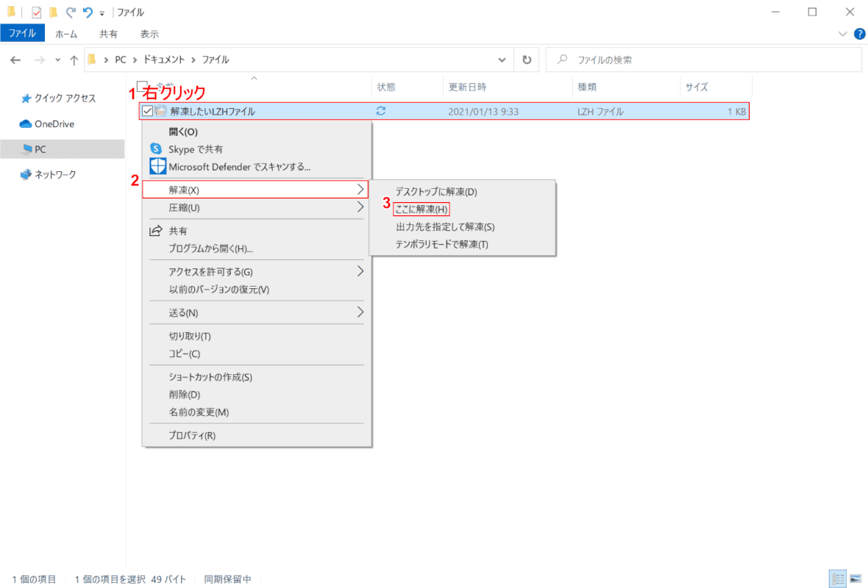This screenshot has width=868, height=588.
Task: Choose 削除(D) from context menu
Action: [x=257, y=395]
